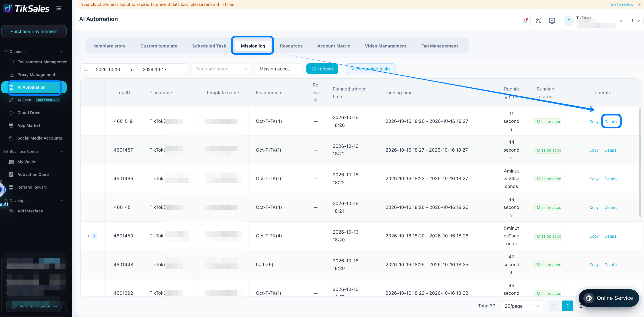This screenshot has width=644, height=317.
Task: Dismiss the expiry warning banner
Action: [640, 4]
